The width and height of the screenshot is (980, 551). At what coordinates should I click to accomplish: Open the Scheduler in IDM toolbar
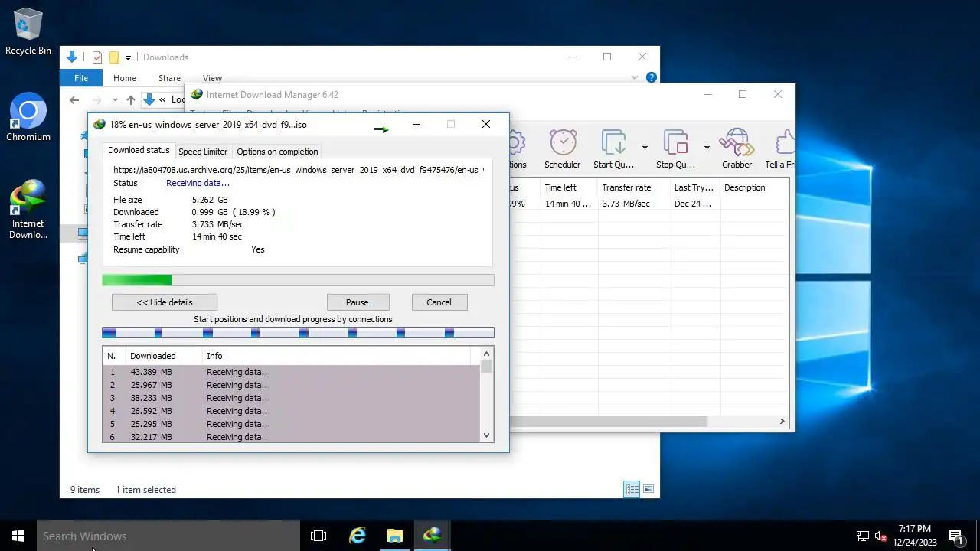pyautogui.click(x=562, y=149)
